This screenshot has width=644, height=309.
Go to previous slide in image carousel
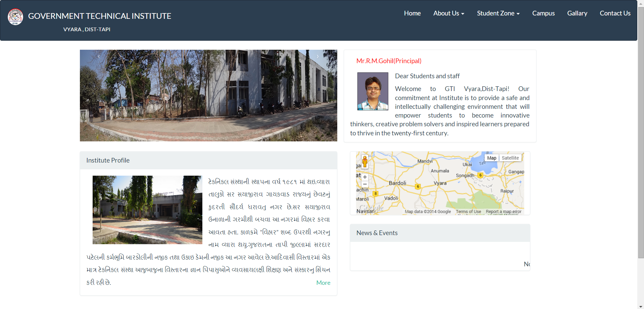click(x=99, y=57)
